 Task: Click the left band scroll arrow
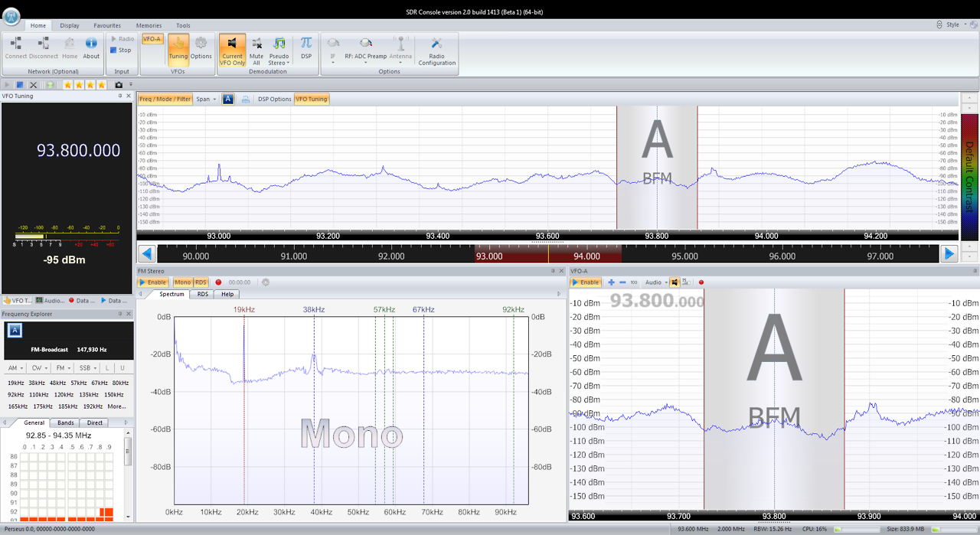tap(147, 254)
